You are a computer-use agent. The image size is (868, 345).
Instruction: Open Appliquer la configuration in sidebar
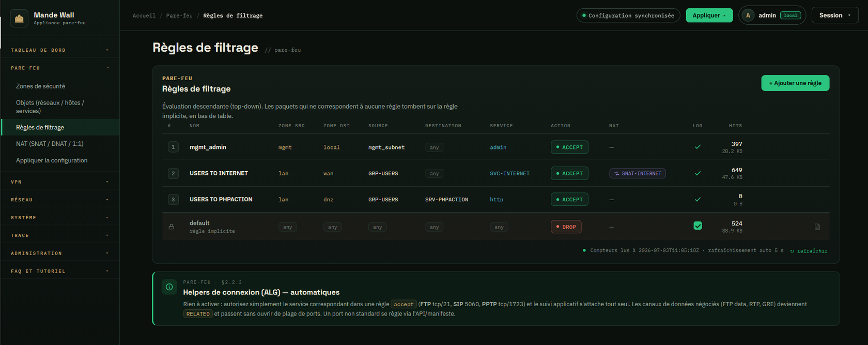click(x=60, y=160)
